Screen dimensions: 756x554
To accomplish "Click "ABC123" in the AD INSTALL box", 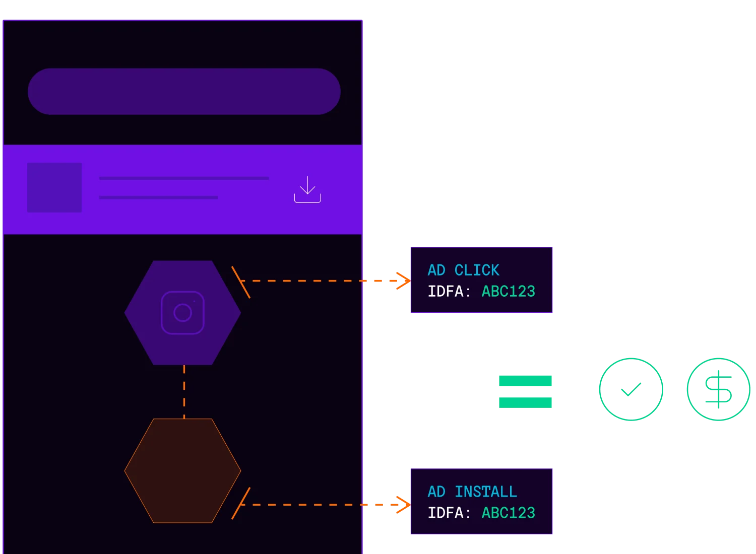I will [x=509, y=513].
